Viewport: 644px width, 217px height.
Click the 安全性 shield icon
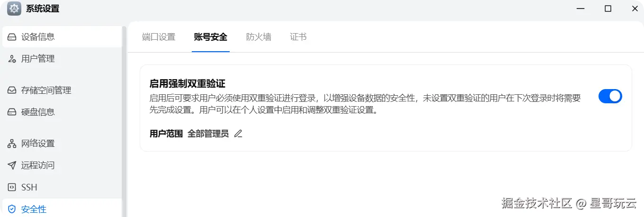click(12, 209)
